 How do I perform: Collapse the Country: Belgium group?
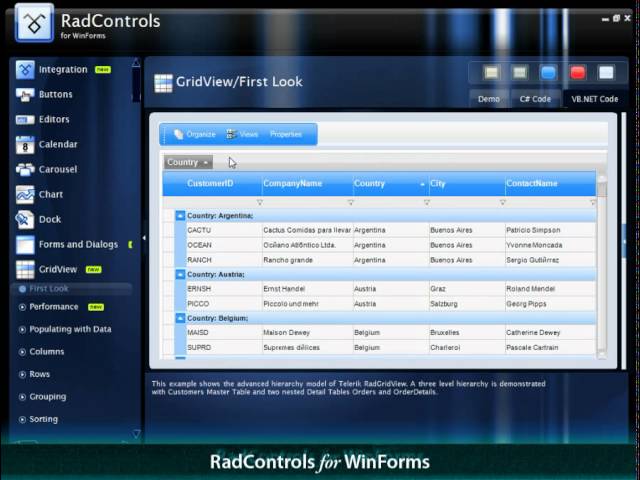180,318
